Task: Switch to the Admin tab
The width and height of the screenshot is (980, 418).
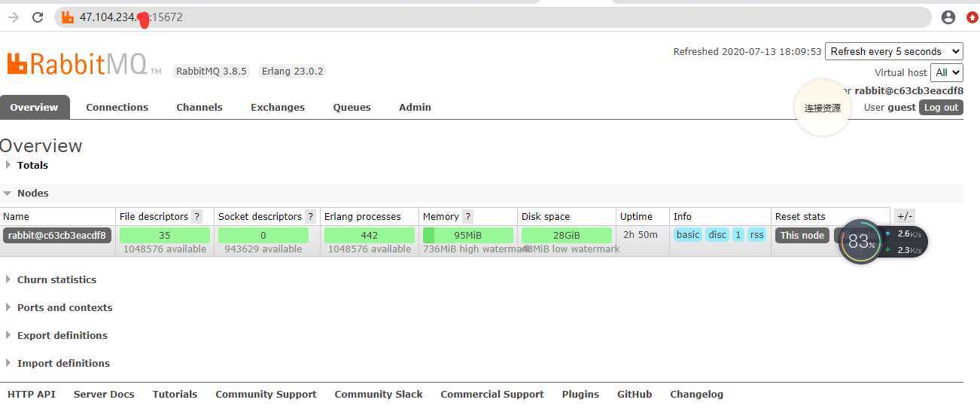Action: pyautogui.click(x=415, y=107)
